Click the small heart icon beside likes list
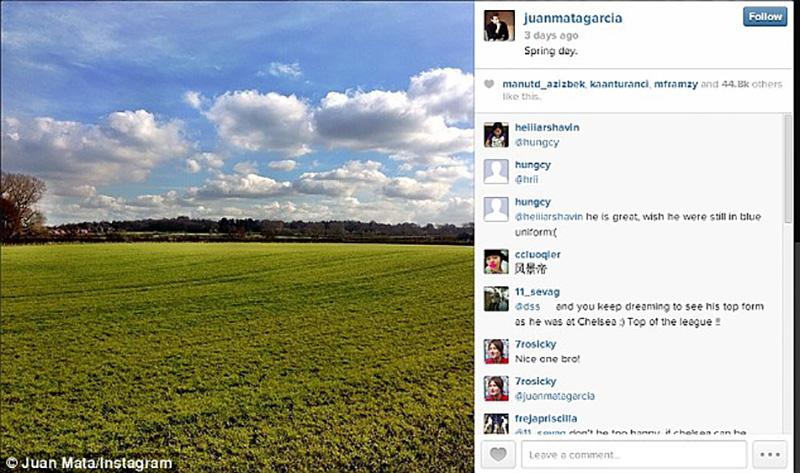The width and height of the screenshot is (800, 473). [489, 84]
